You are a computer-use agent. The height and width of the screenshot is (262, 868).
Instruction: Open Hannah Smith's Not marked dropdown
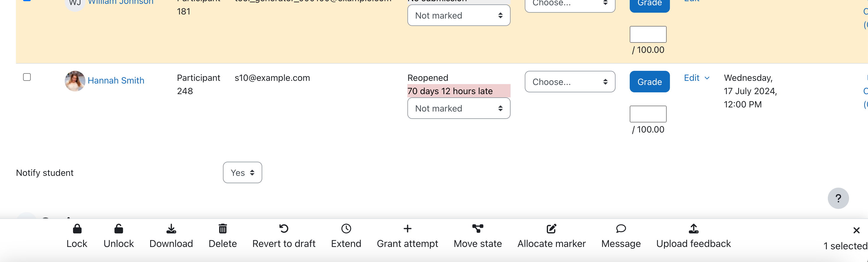(459, 108)
